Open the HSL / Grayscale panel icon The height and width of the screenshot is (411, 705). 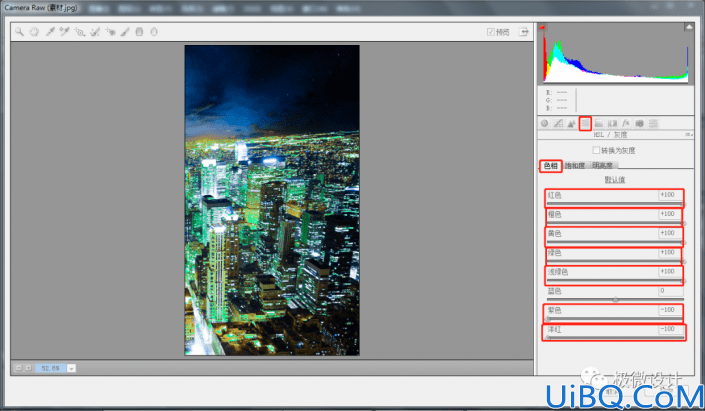585,123
